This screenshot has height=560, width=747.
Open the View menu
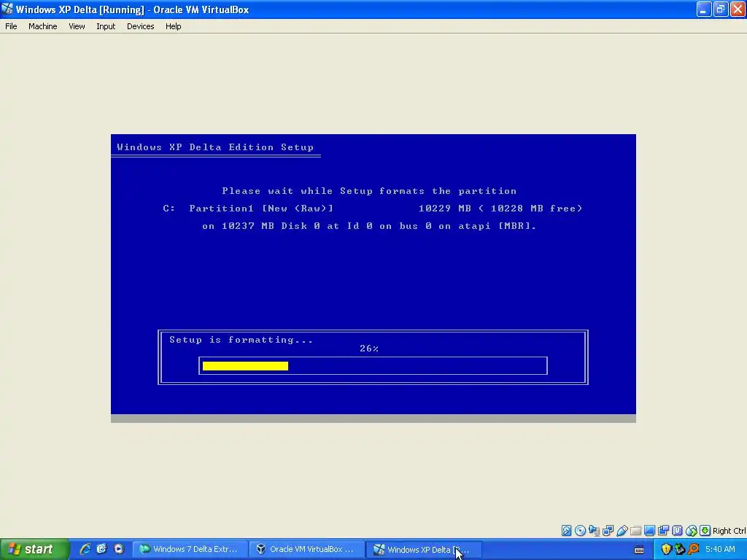tap(77, 26)
